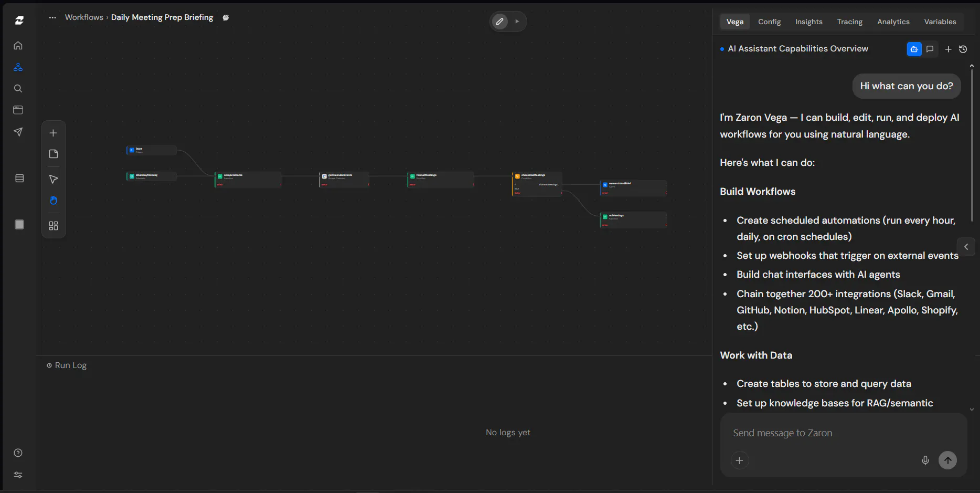Click the Daily Meeting Prep Briefing title
The width and height of the screenshot is (980, 493).
tap(162, 17)
